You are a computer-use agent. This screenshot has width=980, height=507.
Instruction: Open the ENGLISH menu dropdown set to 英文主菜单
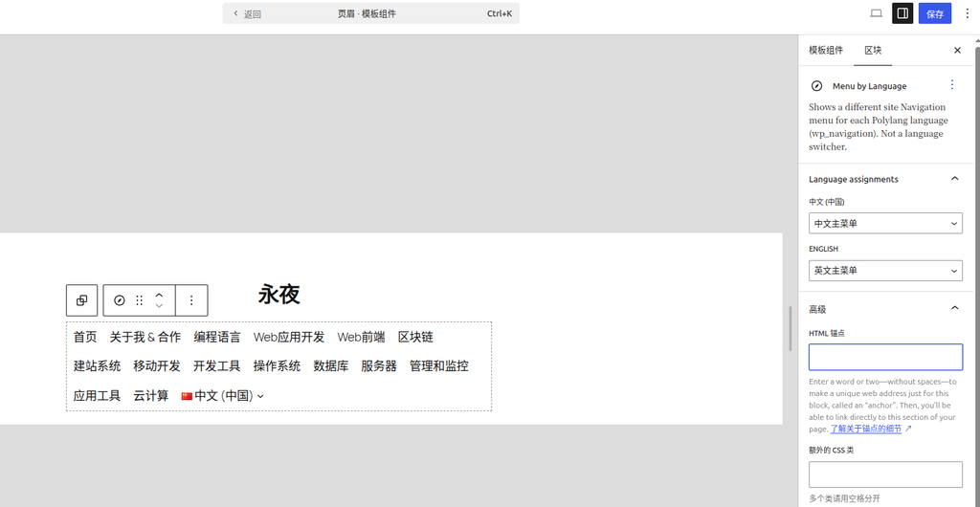tap(885, 271)
